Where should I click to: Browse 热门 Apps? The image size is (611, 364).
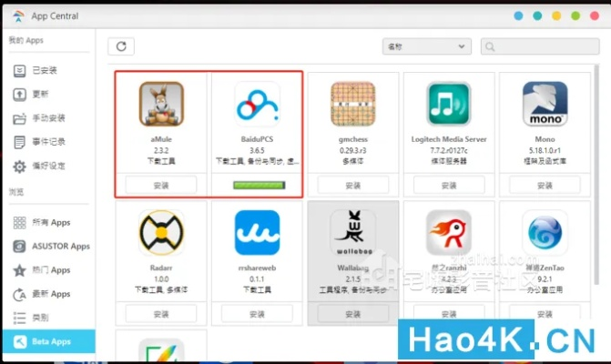(x=49, y=270)
